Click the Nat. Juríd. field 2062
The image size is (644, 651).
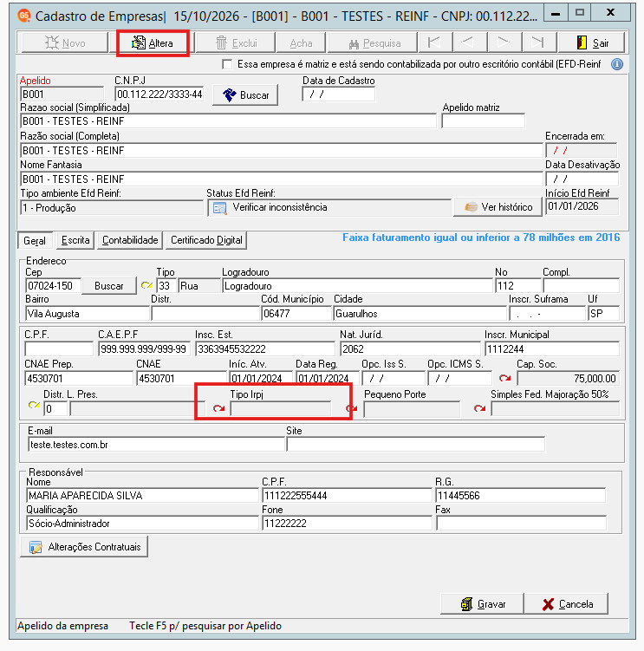[410, 348]
